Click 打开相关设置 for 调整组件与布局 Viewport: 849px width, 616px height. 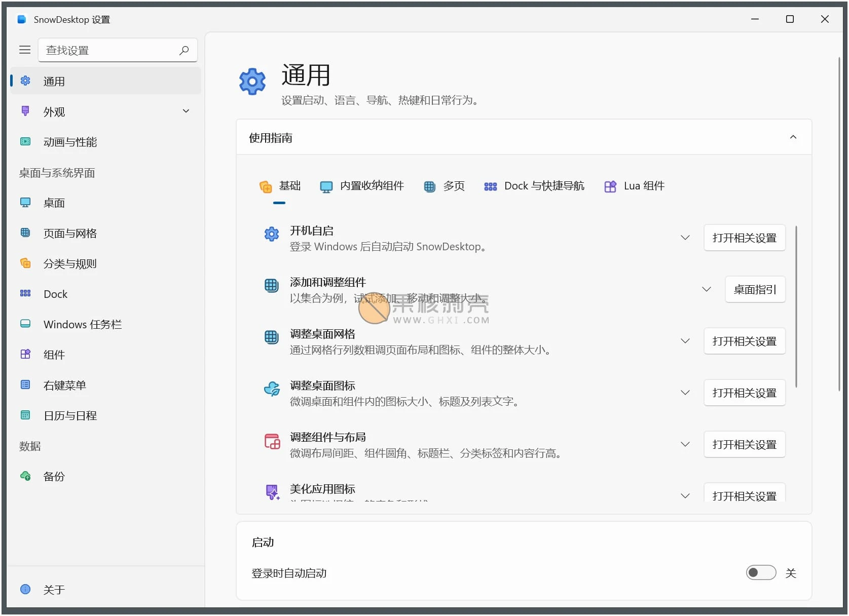[x=744, y=444]
